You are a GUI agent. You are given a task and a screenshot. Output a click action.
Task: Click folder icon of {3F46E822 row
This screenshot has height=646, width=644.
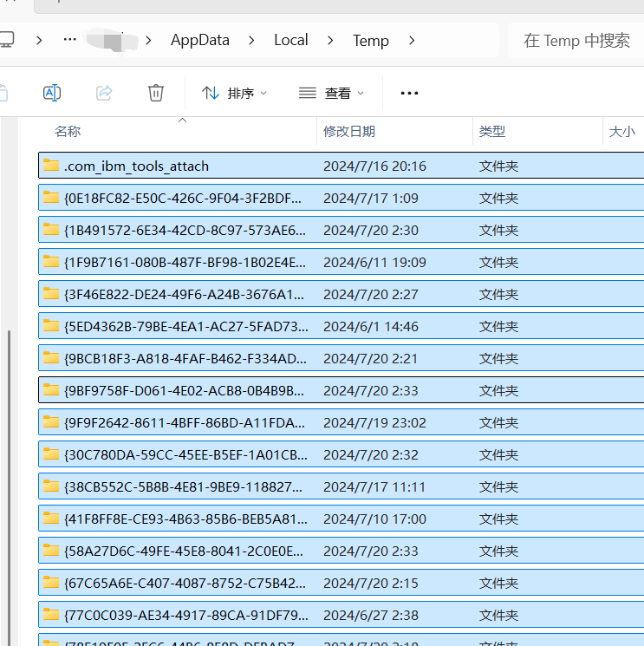click(x=51, y=293)
